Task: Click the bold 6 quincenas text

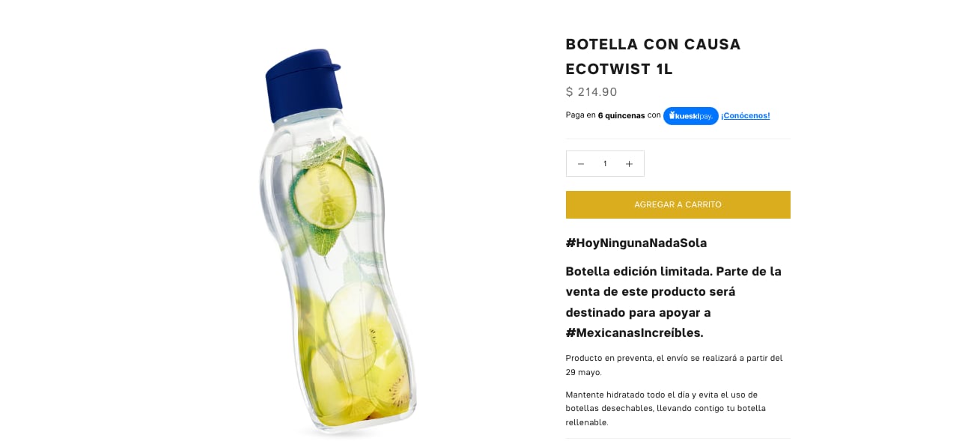Action: [621, 116]
